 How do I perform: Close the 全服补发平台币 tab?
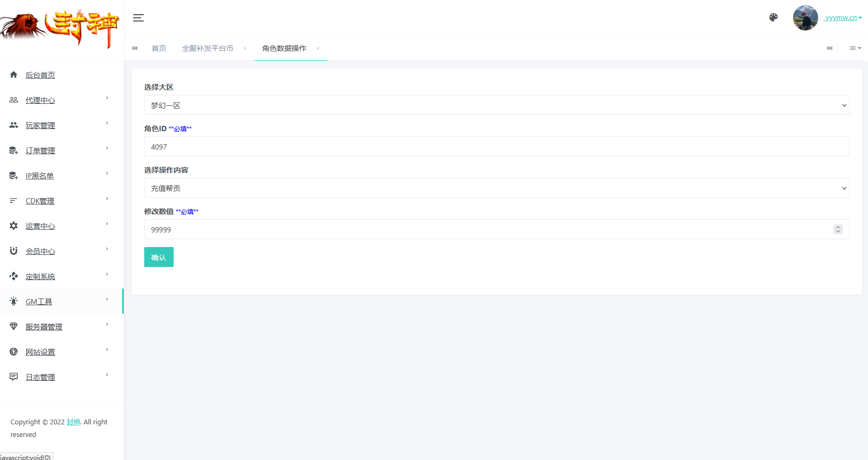(x=245, y=48)
